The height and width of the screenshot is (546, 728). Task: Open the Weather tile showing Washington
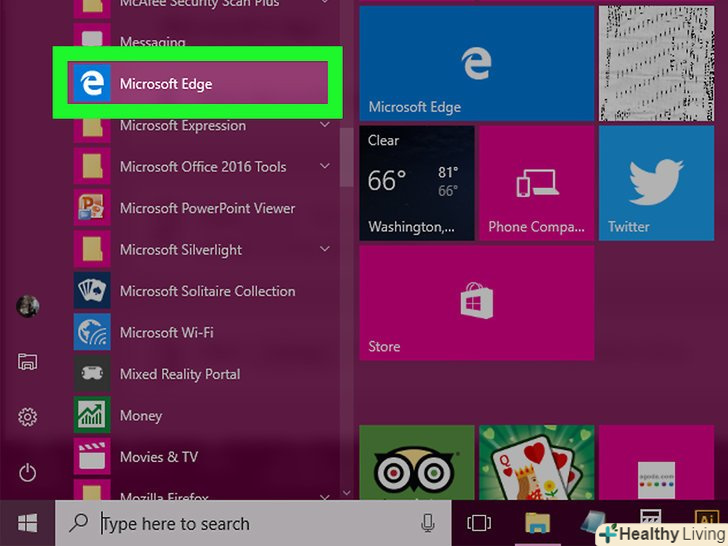tap(416, 183)
